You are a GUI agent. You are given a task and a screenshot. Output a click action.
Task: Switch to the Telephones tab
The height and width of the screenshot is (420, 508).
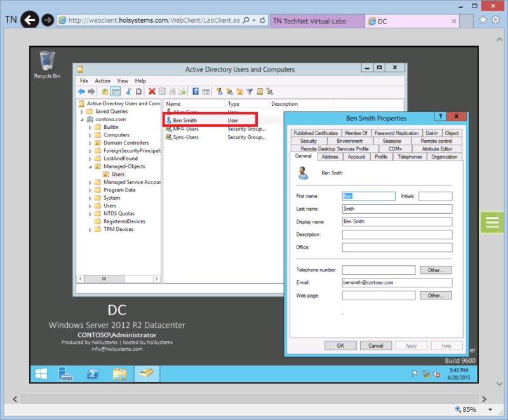point(410,157)
